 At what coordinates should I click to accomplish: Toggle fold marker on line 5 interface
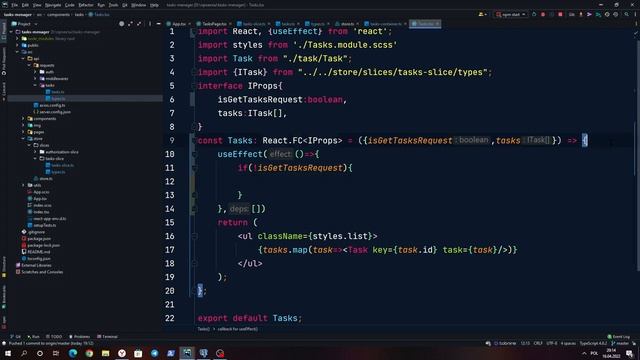point(194,86)
